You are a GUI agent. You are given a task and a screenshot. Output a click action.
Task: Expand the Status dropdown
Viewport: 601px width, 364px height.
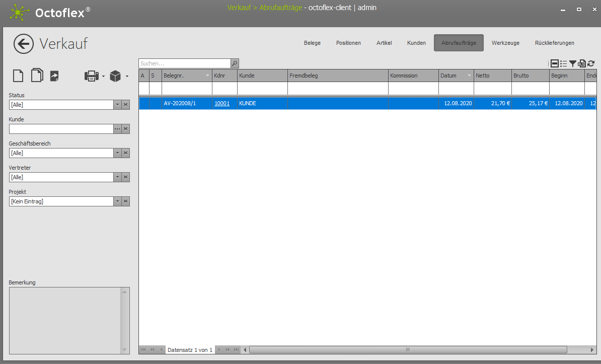(x=117, y=105)
